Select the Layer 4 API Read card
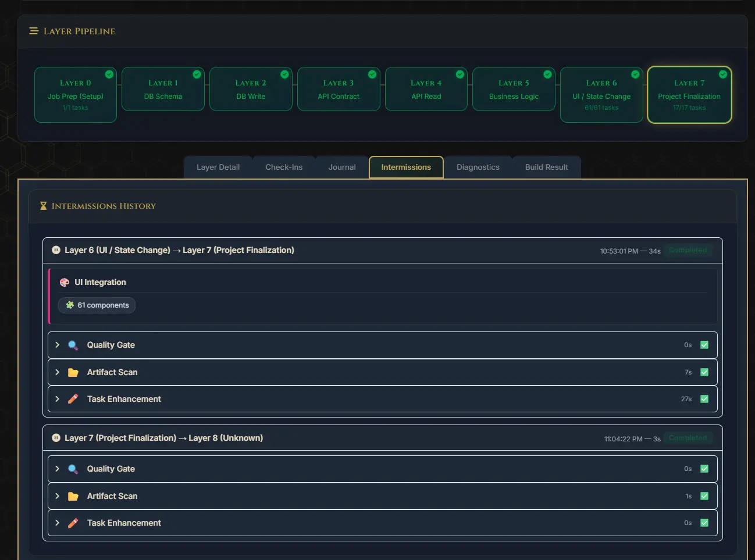This screenshot has width=755, height=560. [426, 89]
